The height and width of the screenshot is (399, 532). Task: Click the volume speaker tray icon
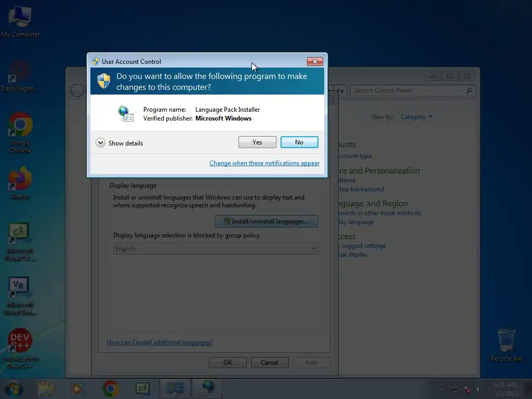[480, 389]
